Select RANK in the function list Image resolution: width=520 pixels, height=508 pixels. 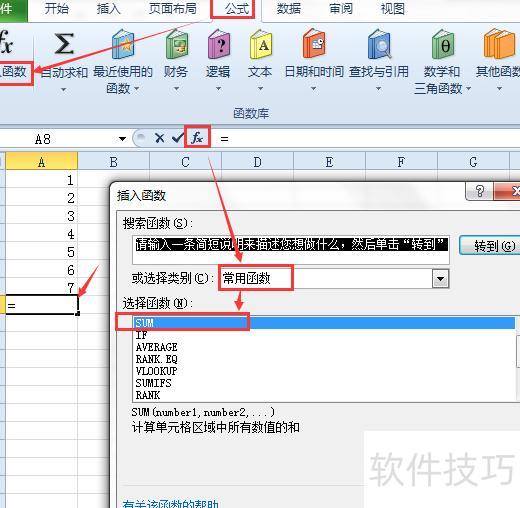coord(324,395)
